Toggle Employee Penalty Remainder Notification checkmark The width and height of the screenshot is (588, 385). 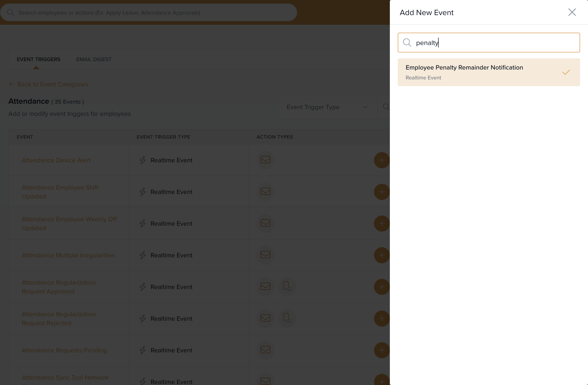click(566, 72)
